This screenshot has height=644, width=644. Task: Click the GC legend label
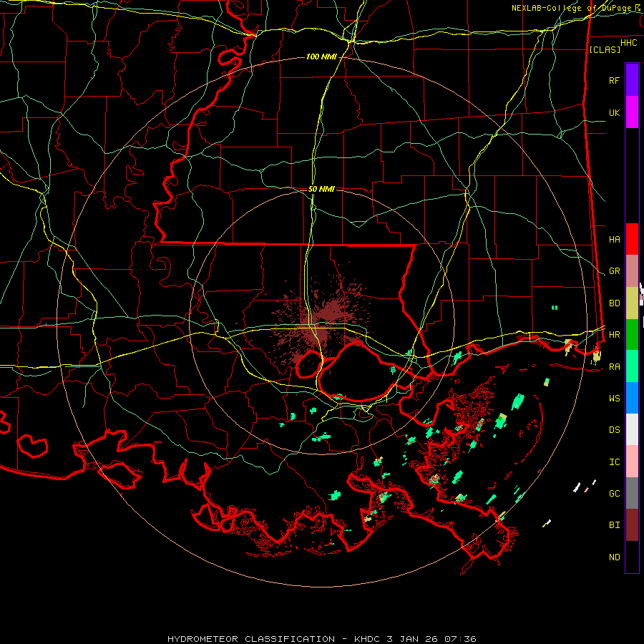614,494
